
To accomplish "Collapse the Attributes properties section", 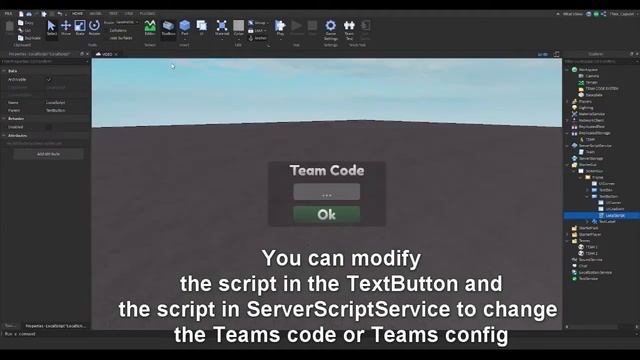I will [4, 135].
